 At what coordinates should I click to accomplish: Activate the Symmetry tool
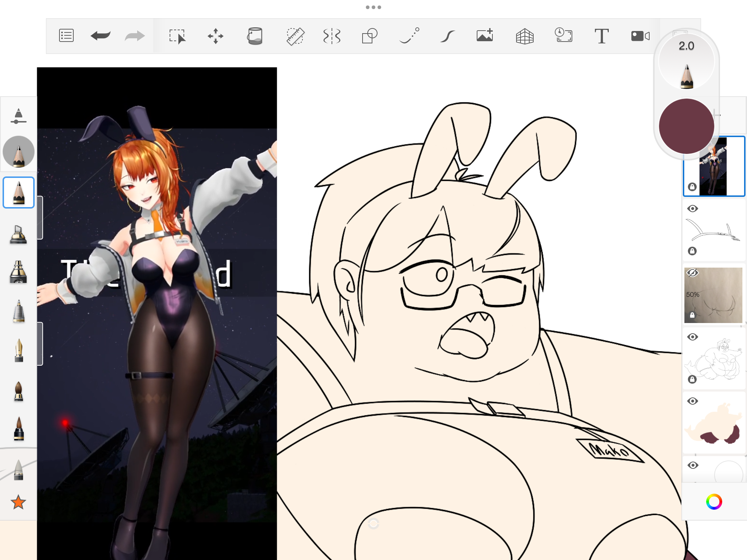[x=332, y=36]
